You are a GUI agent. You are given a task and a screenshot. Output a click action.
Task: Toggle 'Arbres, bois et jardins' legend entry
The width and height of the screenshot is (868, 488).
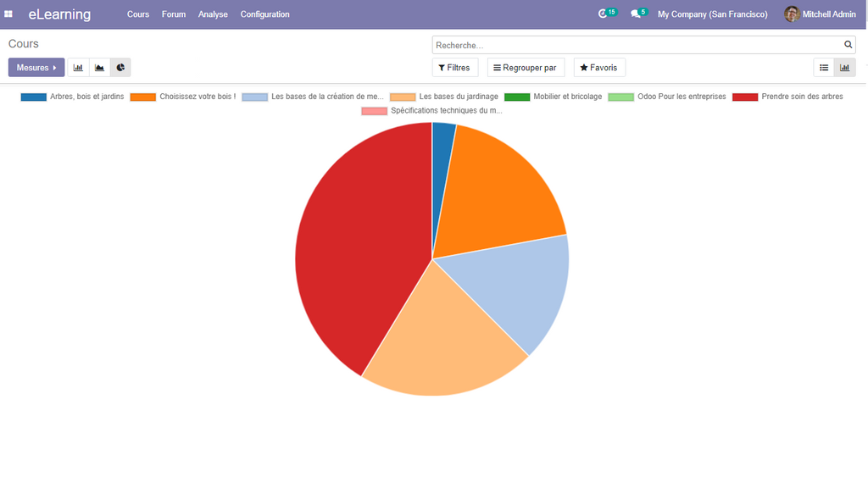(73, 97)
